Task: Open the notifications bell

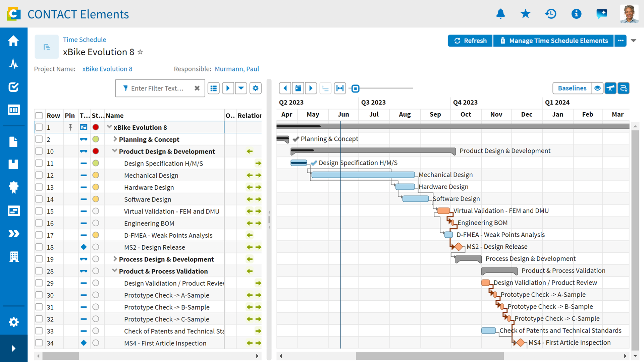Action: tap(500, 14)
